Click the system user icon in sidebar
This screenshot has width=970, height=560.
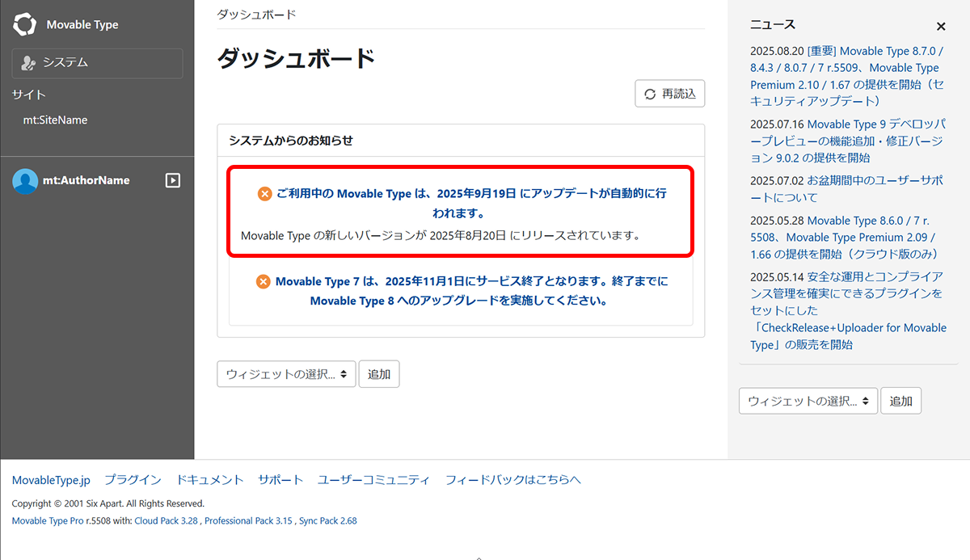[29, 63]
